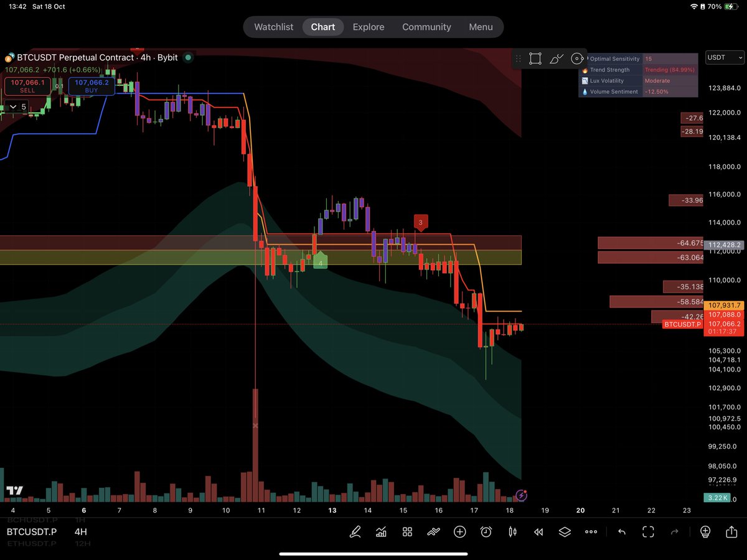Tap the date 13 on time axis

tap(332, 510)
